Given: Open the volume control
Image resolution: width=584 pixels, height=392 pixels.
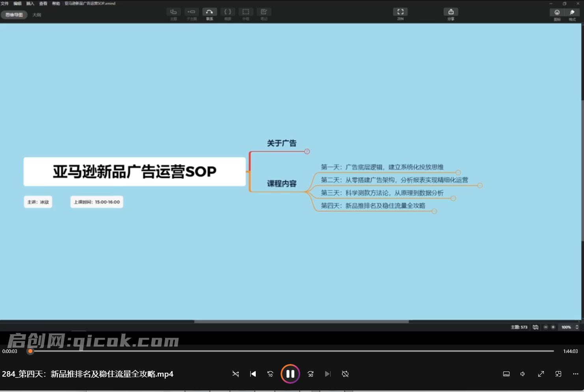Looking at the screenshot, I should pyautogui.click(x=523, y=374).
